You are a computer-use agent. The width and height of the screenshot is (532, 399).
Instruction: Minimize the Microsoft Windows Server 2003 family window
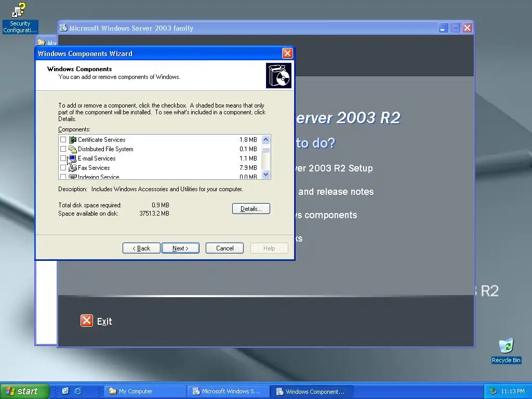[443, 28]
